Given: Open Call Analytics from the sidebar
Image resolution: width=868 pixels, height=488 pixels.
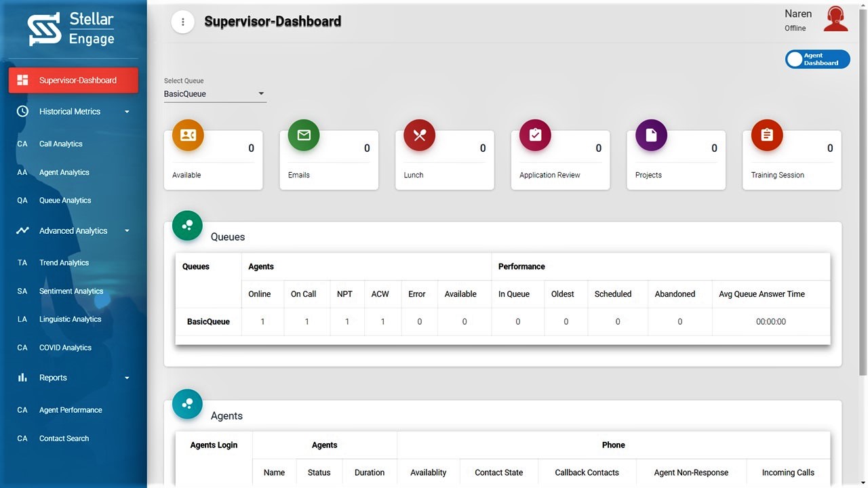Looking at the screenshot, I should pyautogui.click(x=60, y=144).
